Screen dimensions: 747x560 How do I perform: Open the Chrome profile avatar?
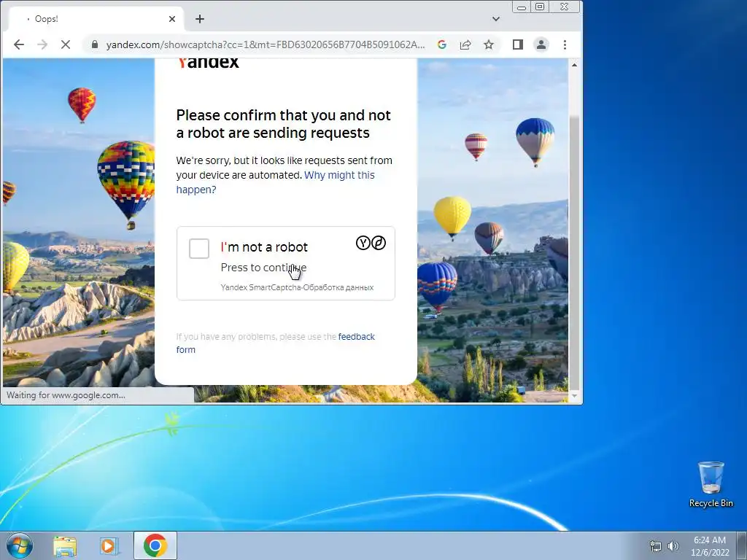(541, 44)
